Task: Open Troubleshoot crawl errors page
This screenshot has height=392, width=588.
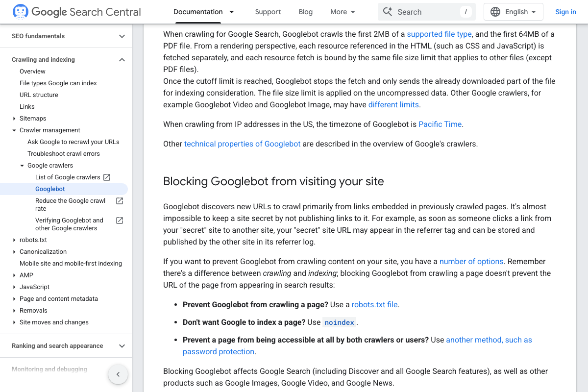Action: click(x=64, y=154)
